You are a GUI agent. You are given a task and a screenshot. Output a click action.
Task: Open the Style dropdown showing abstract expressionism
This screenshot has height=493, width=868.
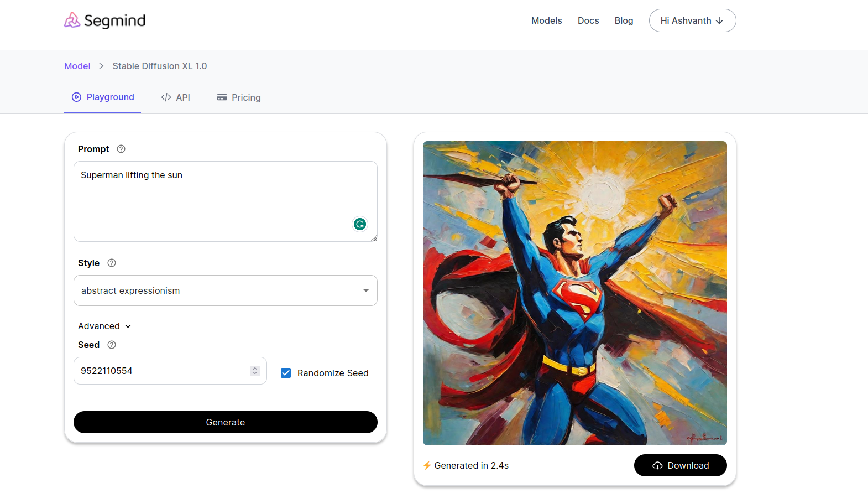tap(226, 290)
